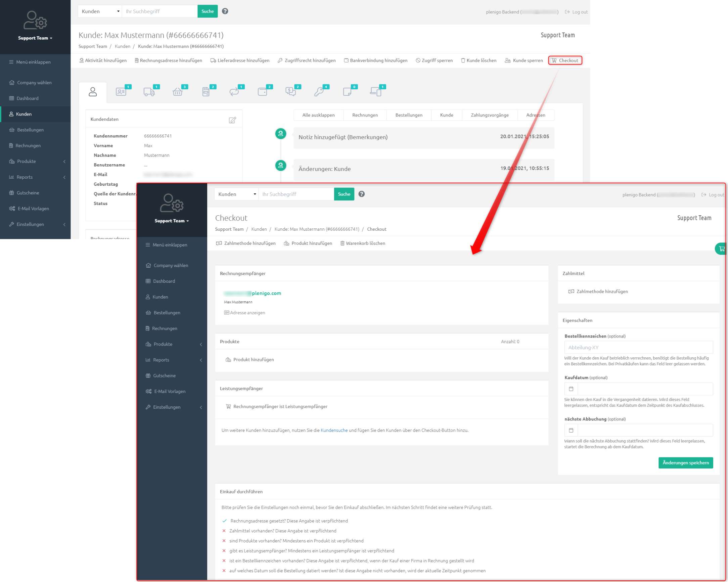
Task: Open the key icon access rights tab
Action: [319, 92]
